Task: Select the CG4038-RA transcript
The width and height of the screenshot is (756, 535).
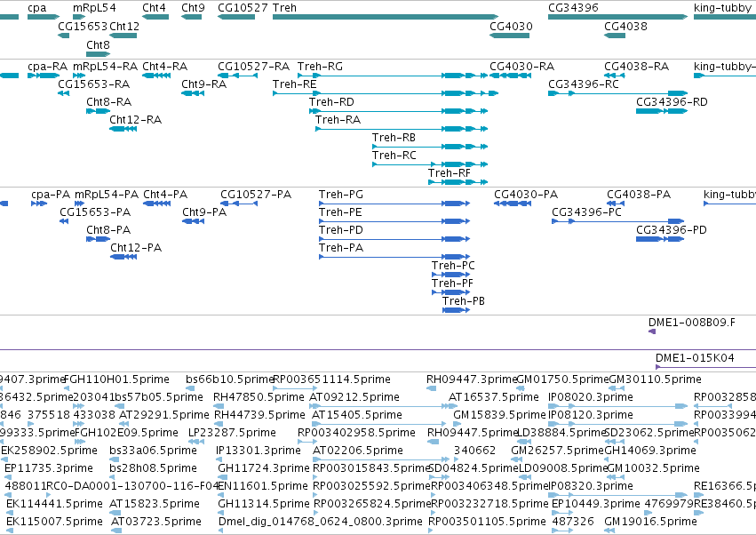Action: point(615,76)
